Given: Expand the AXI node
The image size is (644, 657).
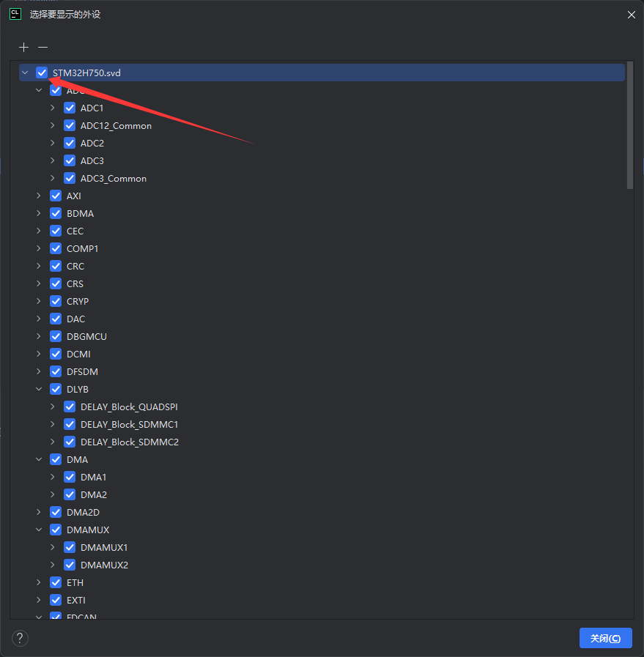Looking at the screenshot, I should [x=39, y=196].
